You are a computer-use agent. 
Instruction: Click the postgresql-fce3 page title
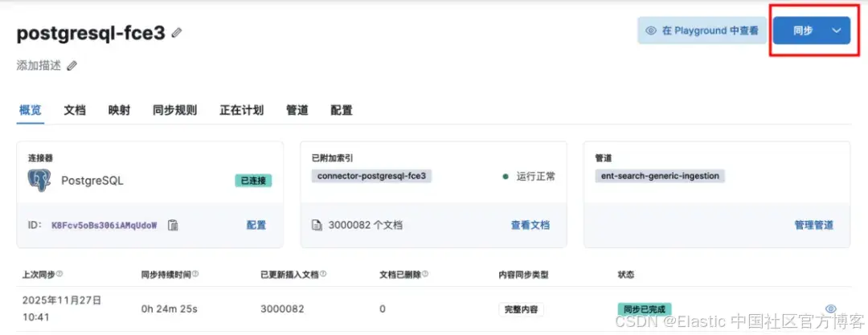(91, 33)
